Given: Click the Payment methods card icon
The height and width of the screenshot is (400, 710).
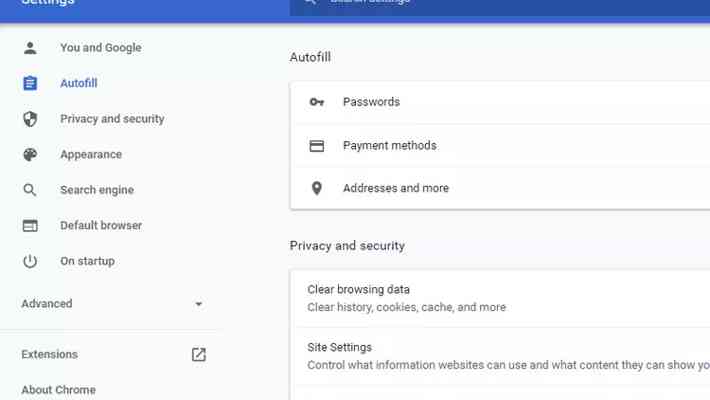Looking at the screenshot, I should (317, 146).
